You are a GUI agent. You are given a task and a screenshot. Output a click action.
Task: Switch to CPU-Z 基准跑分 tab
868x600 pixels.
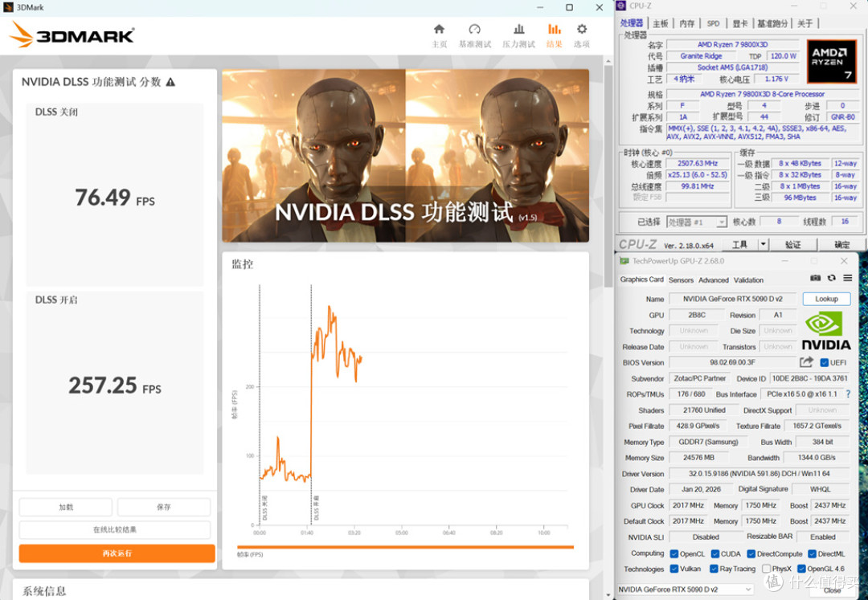click(x=773, y=23)
